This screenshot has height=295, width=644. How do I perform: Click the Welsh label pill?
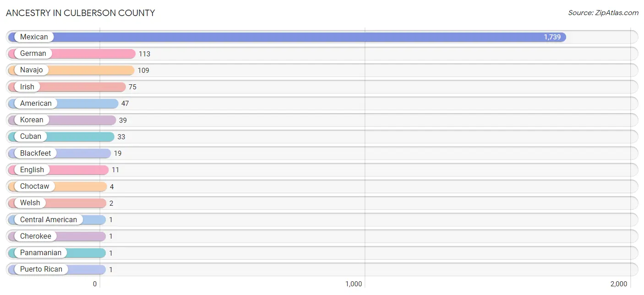30,203
